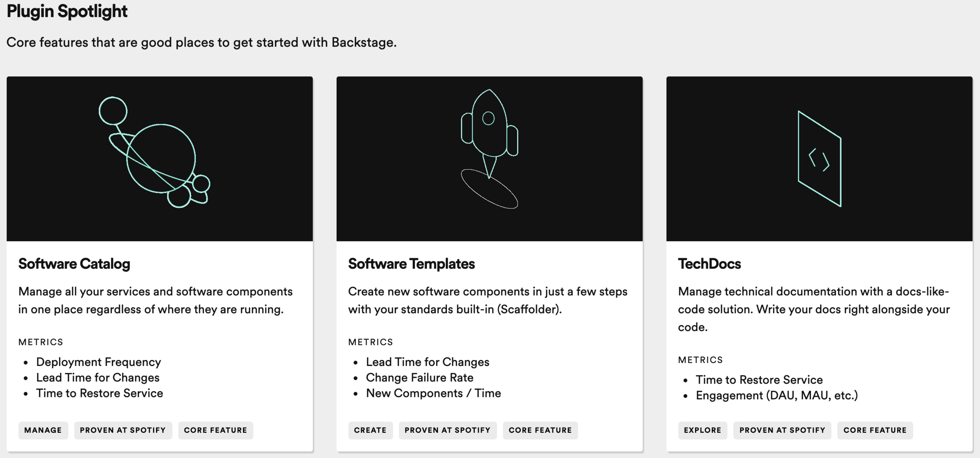Click the TechDocs description text

coord(813,309)
